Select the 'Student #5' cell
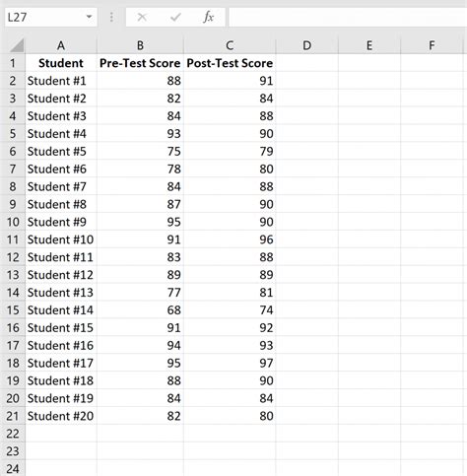Image resolution: width=467 pixels, height=476 pixels. tap(61, 151)
